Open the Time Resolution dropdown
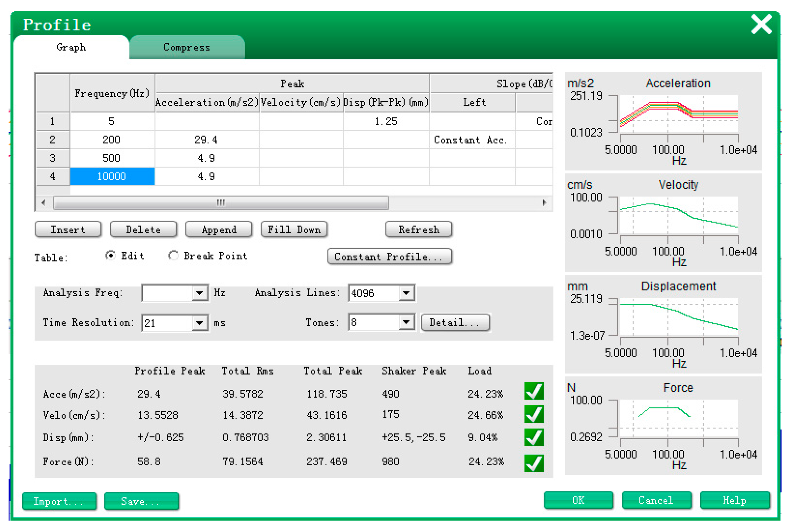The width and height of the screenshot is (792, 532). 199,322
